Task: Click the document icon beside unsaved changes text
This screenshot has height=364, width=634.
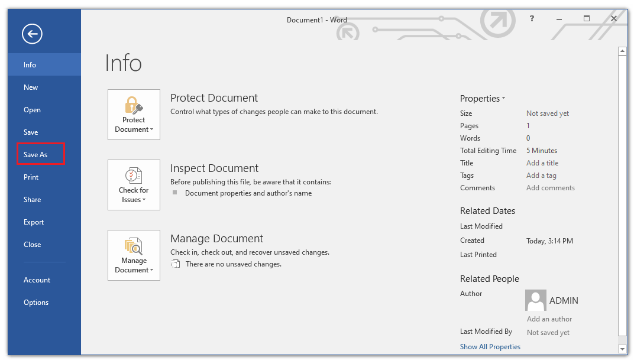Action: point(175,264)
